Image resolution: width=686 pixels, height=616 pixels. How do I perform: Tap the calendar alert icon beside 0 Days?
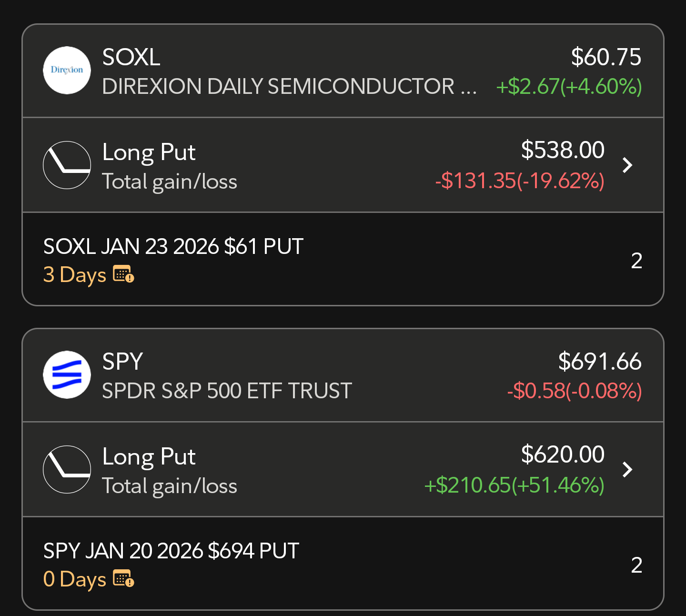pyautogui.click(x=123, y=579)
